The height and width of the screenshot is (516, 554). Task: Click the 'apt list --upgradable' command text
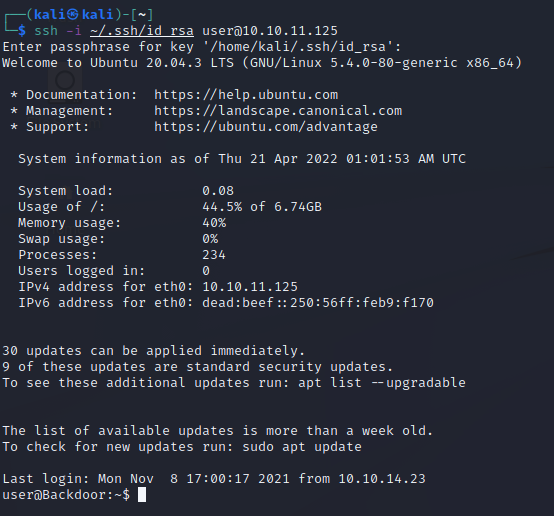click(382, 383)
